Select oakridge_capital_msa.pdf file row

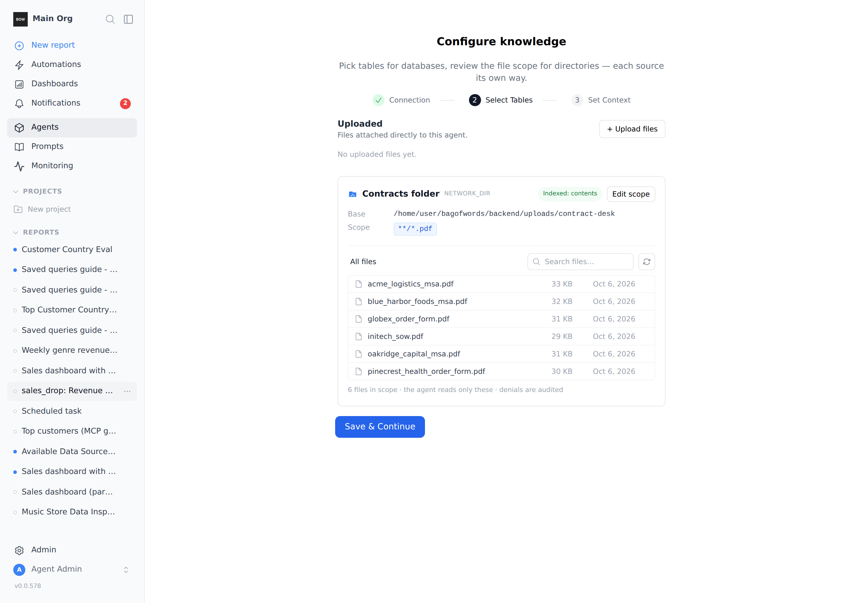[x=501, y=354]
